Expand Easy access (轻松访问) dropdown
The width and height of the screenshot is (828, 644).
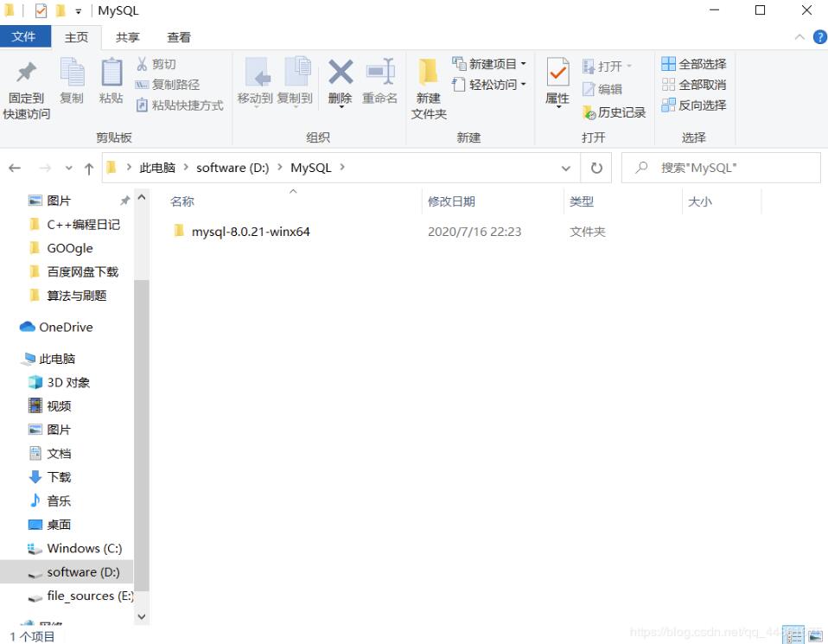tap(523, 85)
